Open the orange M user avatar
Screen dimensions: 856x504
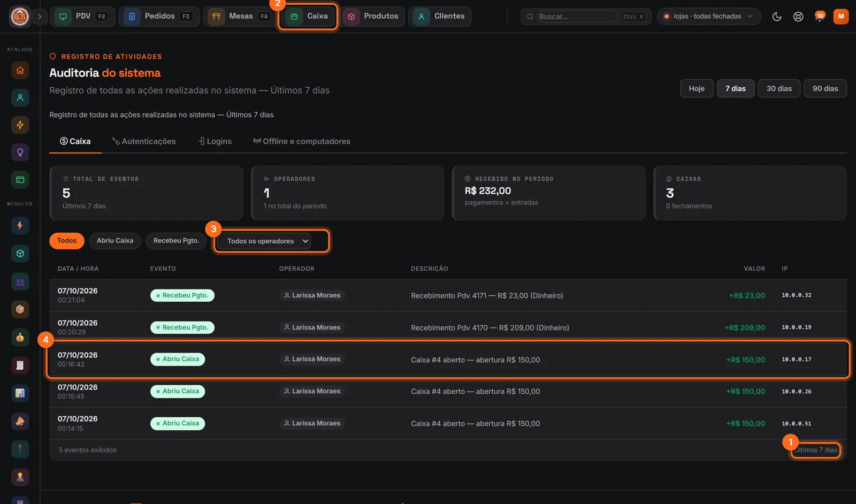pos(841,17)
